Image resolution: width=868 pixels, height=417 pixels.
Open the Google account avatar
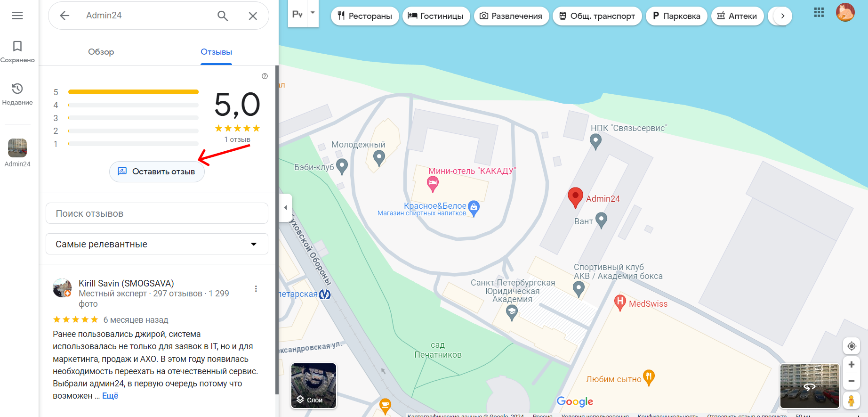click(x=845, y=13)
